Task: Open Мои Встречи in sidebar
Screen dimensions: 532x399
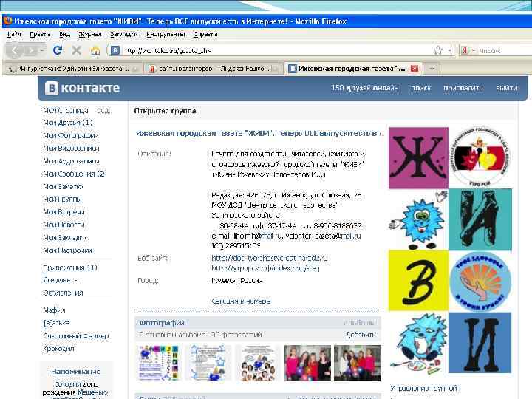Action: point(64,212)
